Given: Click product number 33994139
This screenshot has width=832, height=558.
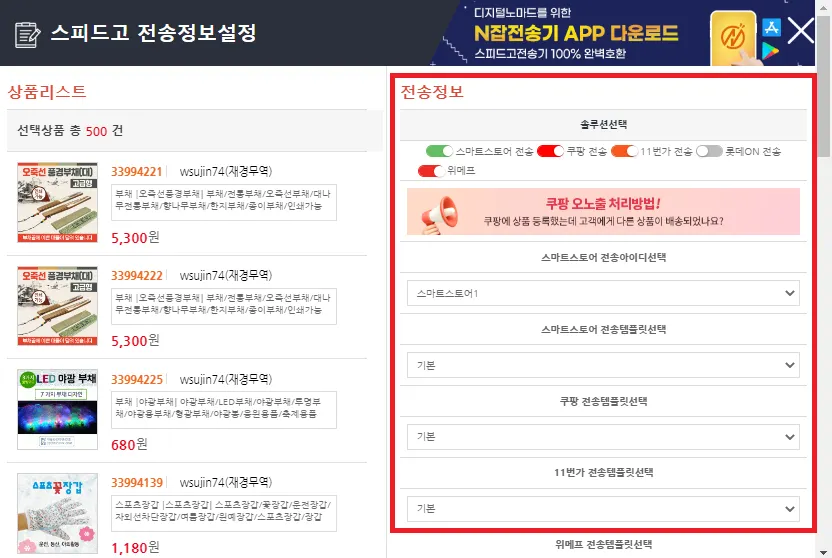Looking at the screenshot, I should pos(136,483).
